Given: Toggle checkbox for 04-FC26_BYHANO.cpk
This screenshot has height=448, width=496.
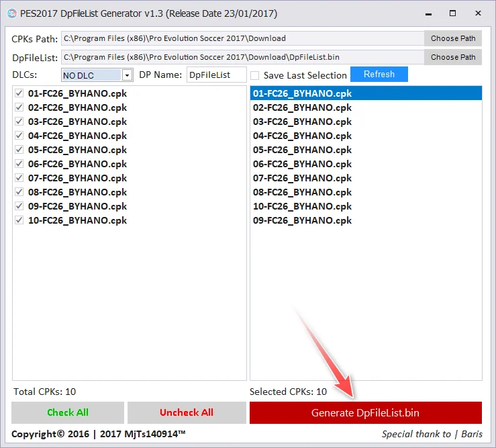Looking at the screenshot, I should [19, 135].
